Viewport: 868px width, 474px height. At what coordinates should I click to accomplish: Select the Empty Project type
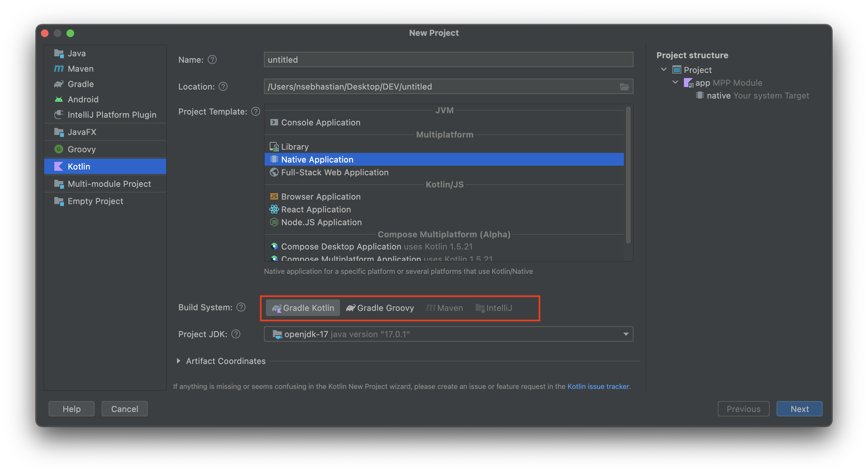pyautogui.click(x=105, y=201)
